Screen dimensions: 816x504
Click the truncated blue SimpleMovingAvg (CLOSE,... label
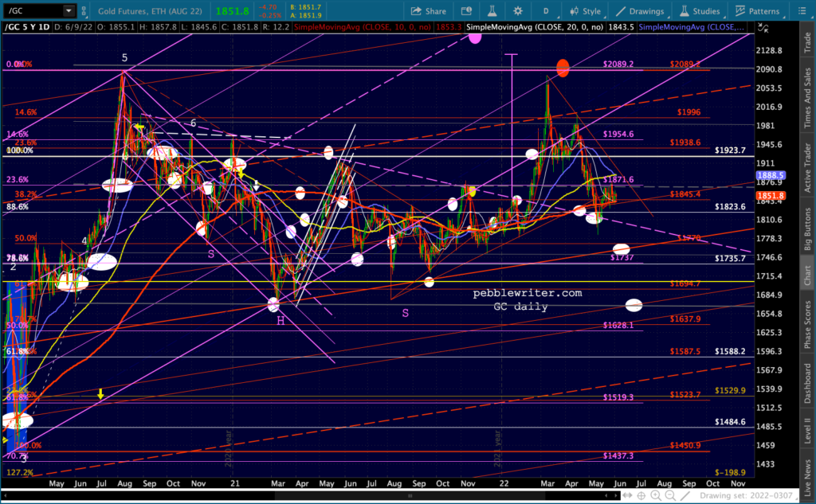[x=691, y=27]
